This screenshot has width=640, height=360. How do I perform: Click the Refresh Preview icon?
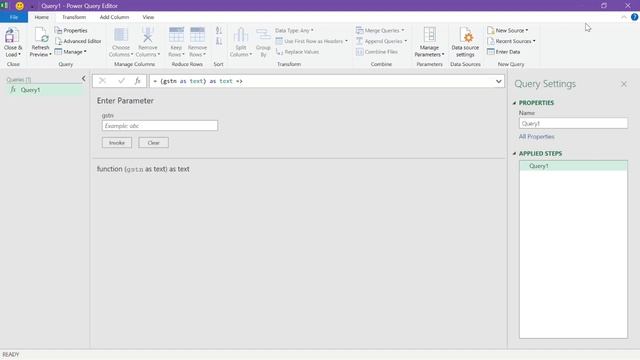tap(40, 36)
